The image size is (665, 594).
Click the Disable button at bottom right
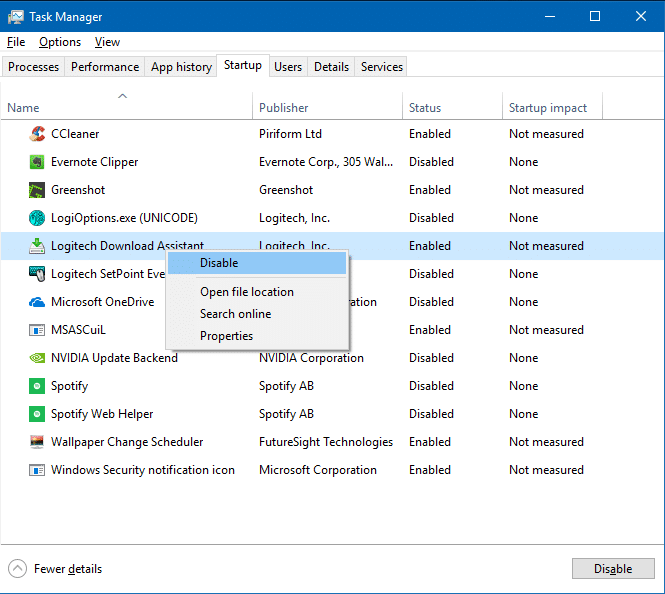(613, 569)
